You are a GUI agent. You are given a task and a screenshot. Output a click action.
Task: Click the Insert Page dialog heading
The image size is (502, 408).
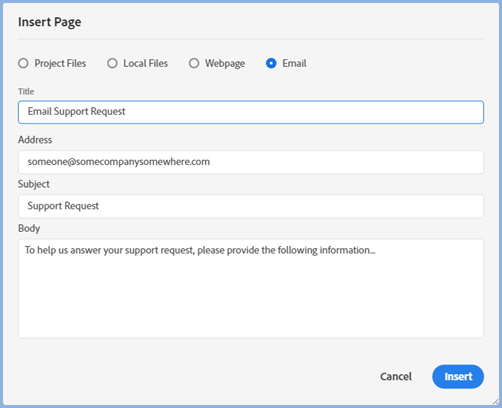point(50,22)
